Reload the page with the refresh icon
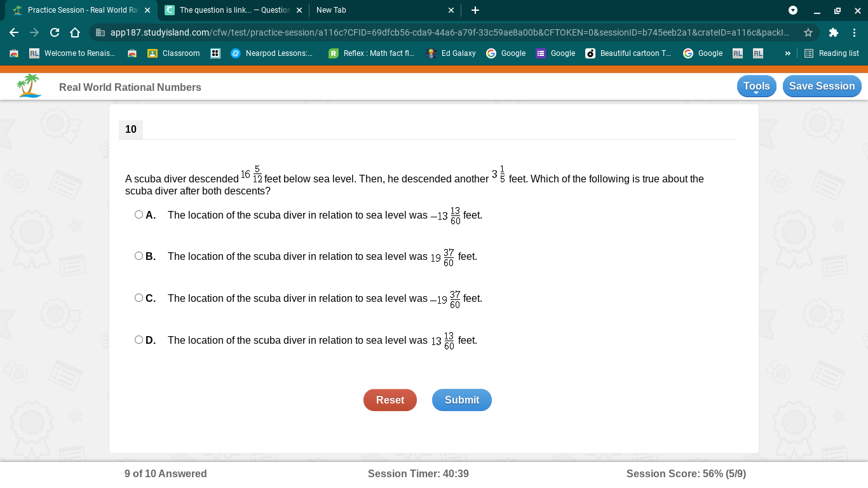Viewport: 868px width, 488px height. [x=55, y=32]
